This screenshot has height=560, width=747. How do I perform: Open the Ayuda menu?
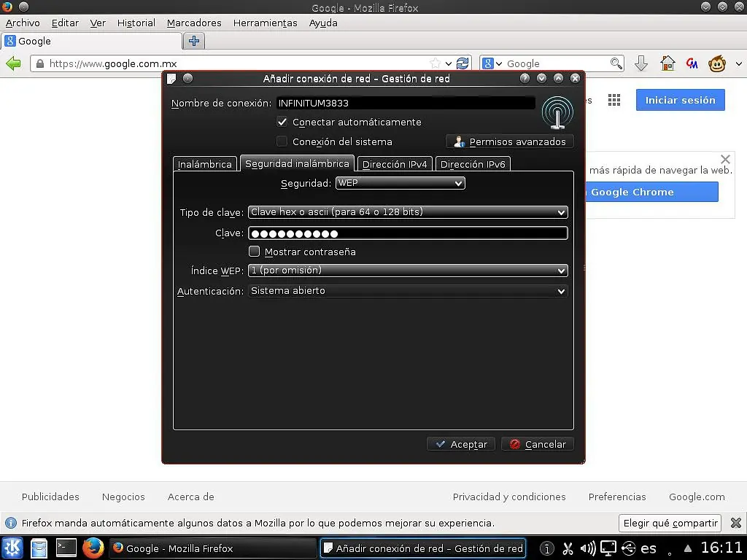323,23
